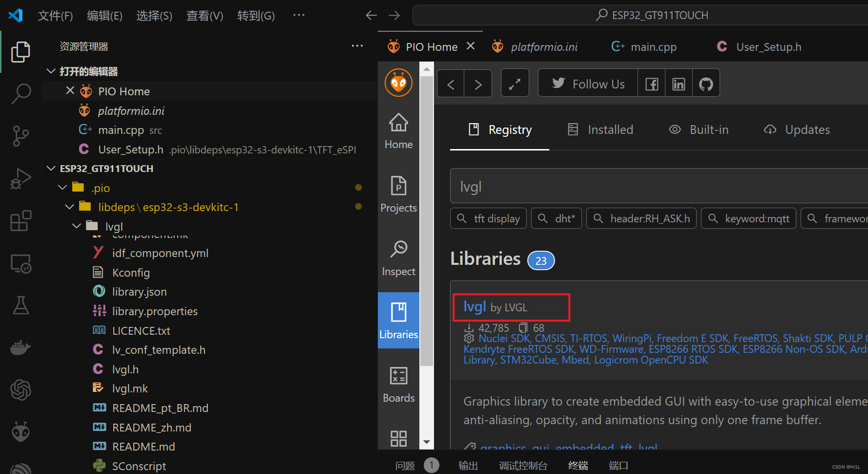Collapse the ESP32_GT911TOUCH project folder
Screen dimensions: 868x474
pos(51,168)
